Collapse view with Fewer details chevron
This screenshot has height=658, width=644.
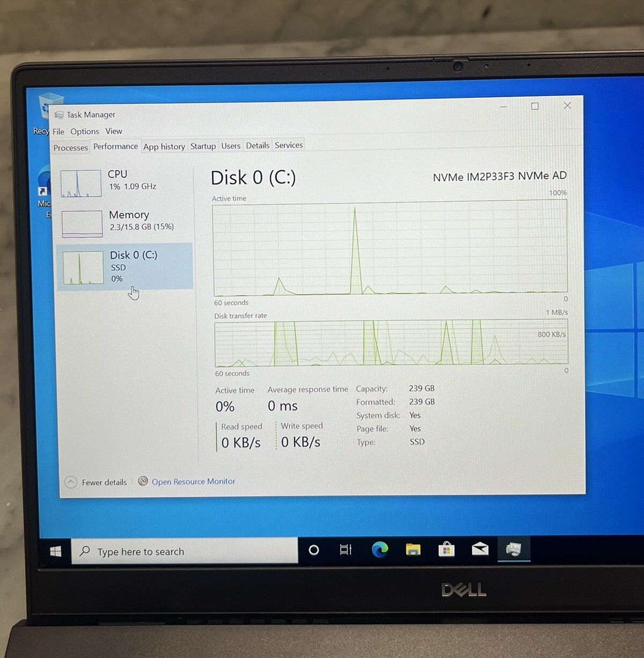[x=71, y=482]
